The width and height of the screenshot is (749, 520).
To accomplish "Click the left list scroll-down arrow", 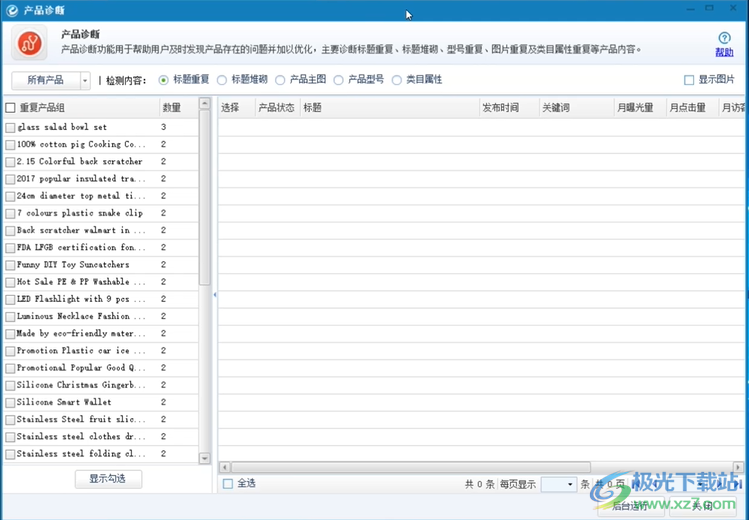I will click(204, 458).
